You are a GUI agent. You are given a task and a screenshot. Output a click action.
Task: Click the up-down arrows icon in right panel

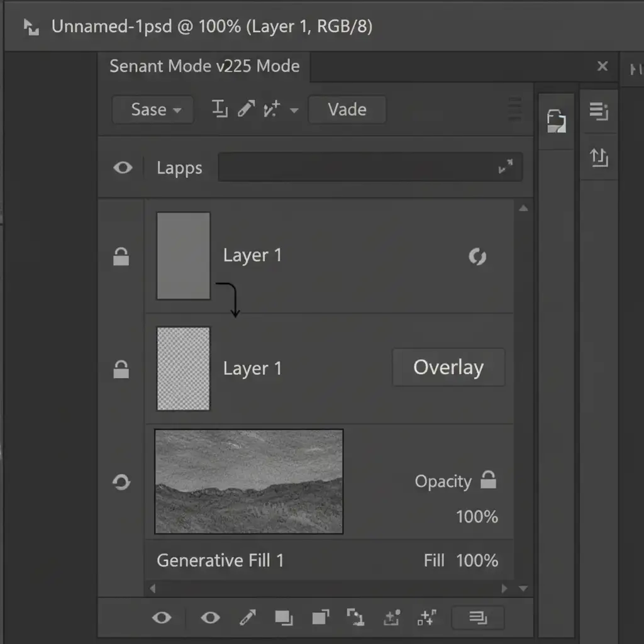[x=599, y=157]
